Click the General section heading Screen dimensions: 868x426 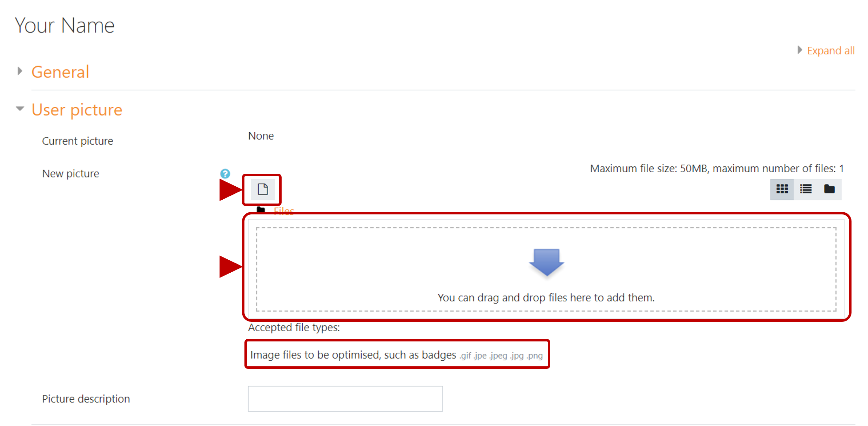[60, 72]
